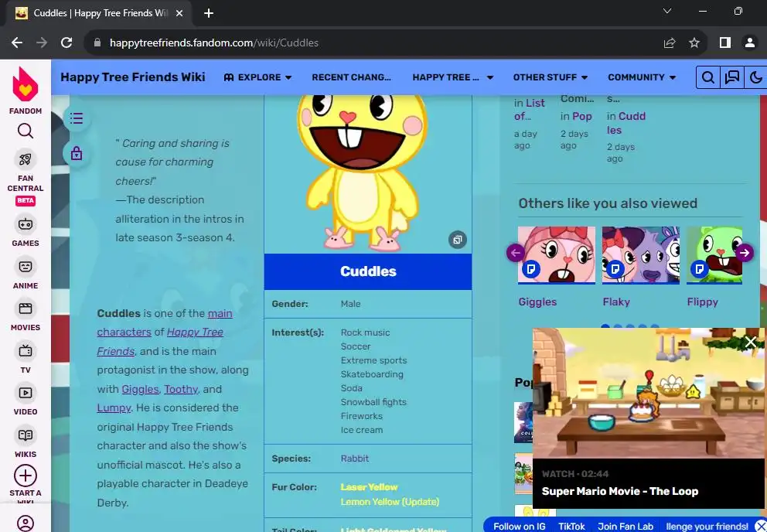Open the Lumpy link in article
767x532 pixels.
tap(114, 408)
